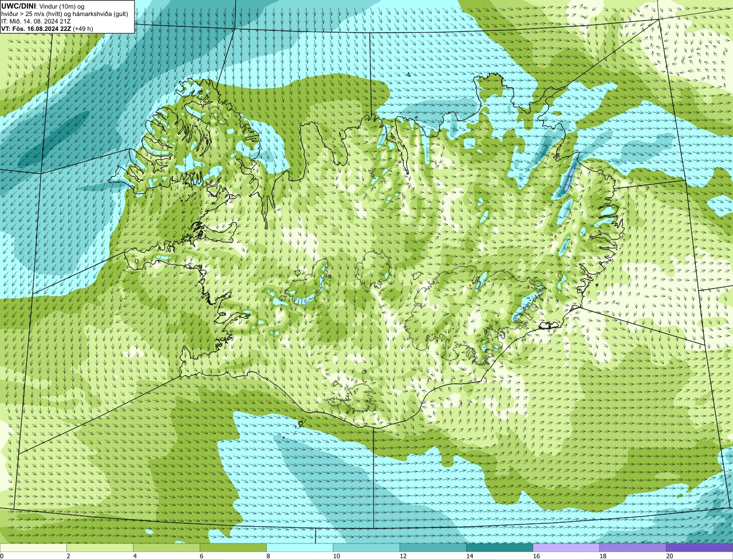Image resolution: width=733 pixels, height=560 pixels.
Task: Click the text "IT: Mið. 14. 08. 2024 21Z"
Action: click(x=36, y=21)
